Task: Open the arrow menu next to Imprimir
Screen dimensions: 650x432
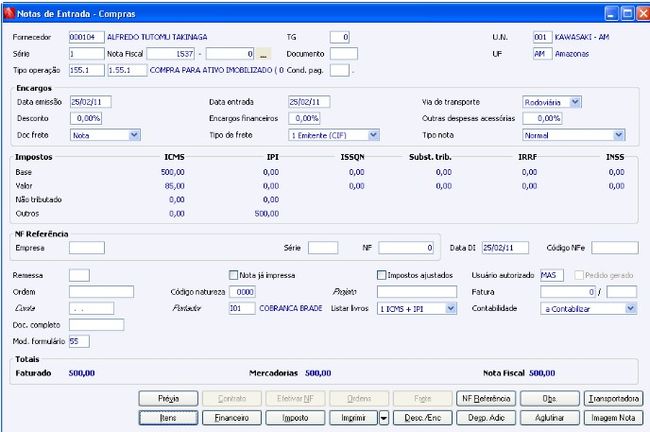Action: (384, 419)
